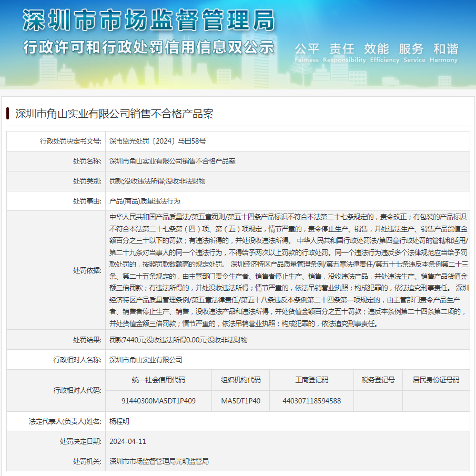Select the legal representative name 杨程明
The width and height of the screenshot is (476, 476).
(x=119, y=421)
